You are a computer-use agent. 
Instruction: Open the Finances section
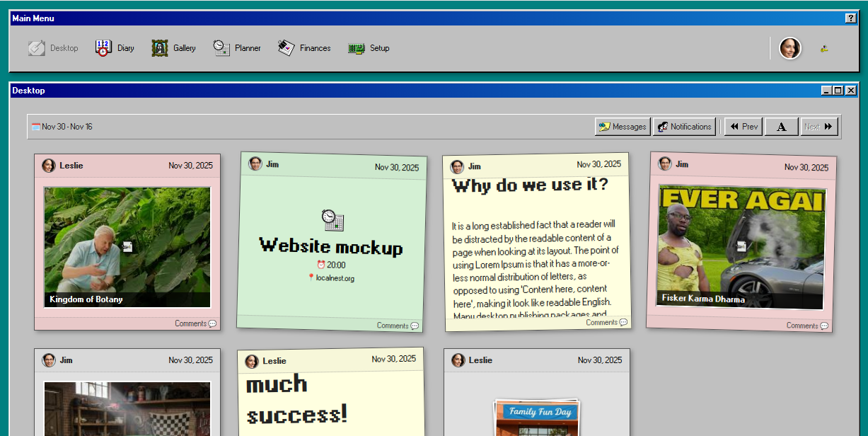coord(304,48)
